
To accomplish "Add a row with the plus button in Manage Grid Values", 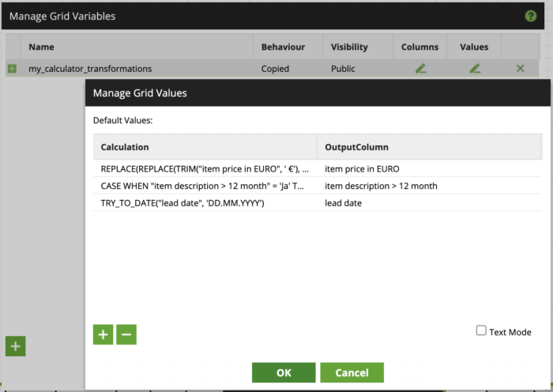I will (x=103, y=334).
